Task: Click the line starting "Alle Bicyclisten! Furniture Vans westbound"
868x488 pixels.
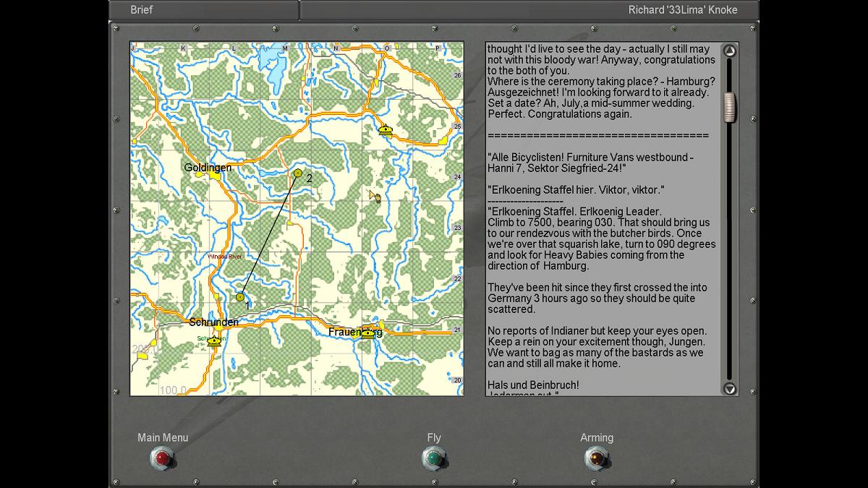Action: [x=591, y=157]
